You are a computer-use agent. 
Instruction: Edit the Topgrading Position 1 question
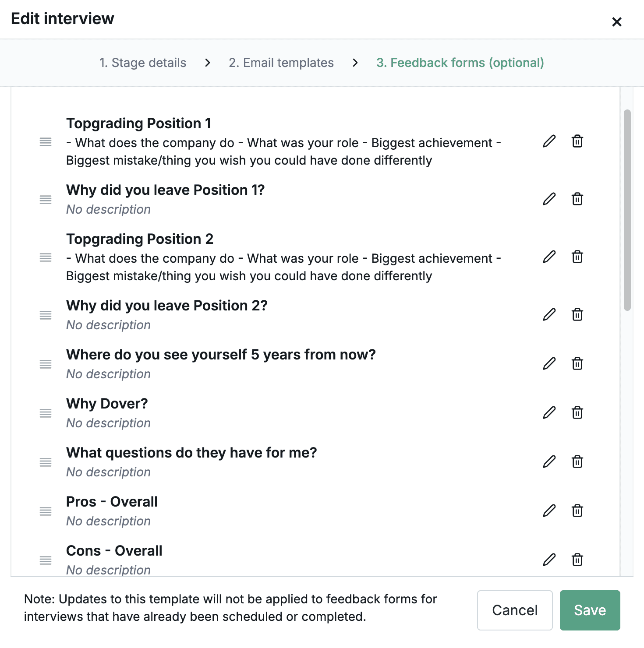pos(549,141)
